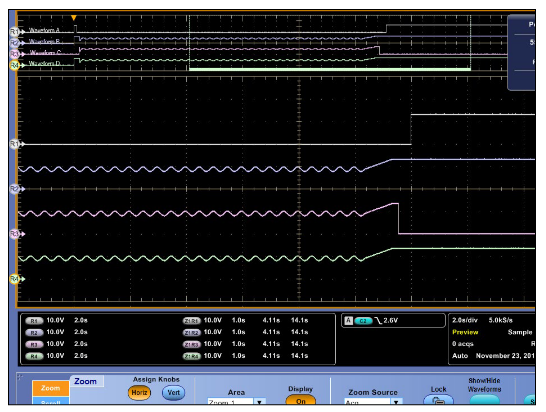Assign knobs to Vert
546x412 pixels.
click(173, 393)
